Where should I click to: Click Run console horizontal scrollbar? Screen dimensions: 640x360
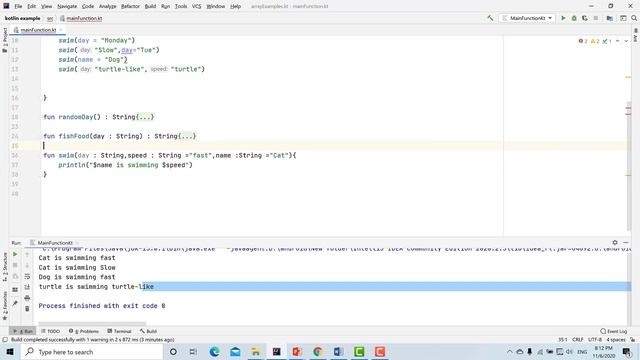coord(92,324)
